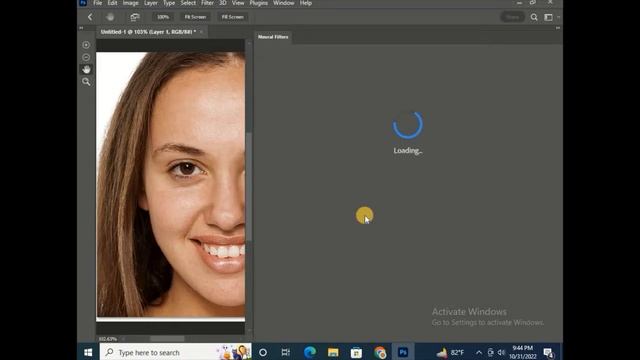Viewport: 640px width, 360px height.
Task: Open the View menu
Action: pyautogui.click(x=238, y=3)
